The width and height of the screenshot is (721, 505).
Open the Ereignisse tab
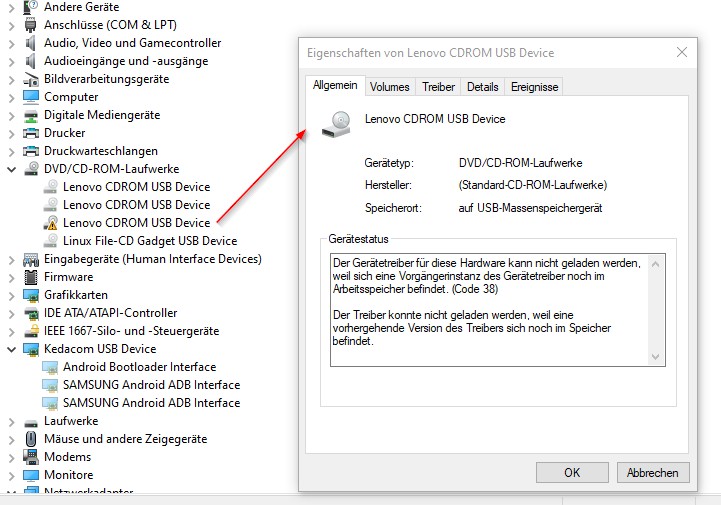tap(534, 87)
